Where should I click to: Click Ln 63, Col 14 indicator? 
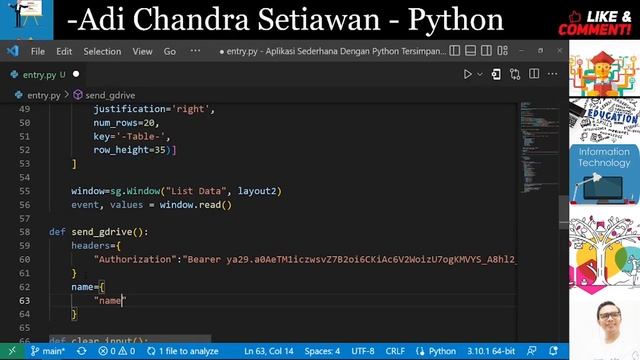(269, 351)
